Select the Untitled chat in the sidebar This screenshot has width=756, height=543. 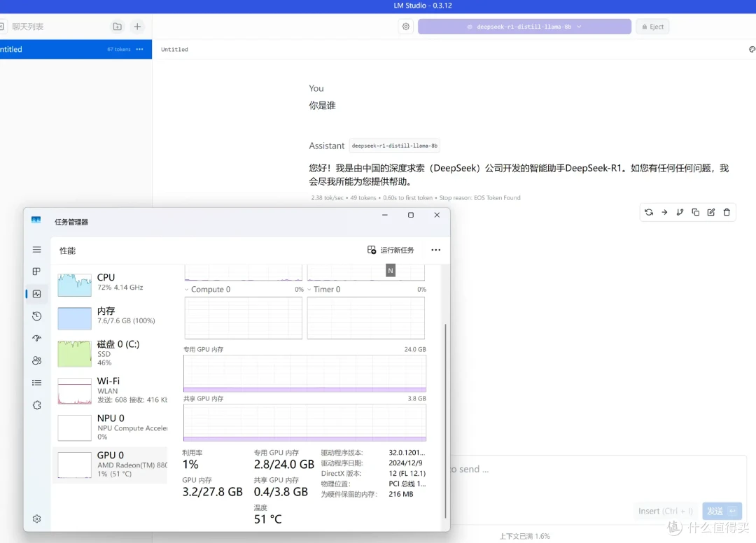76,49
